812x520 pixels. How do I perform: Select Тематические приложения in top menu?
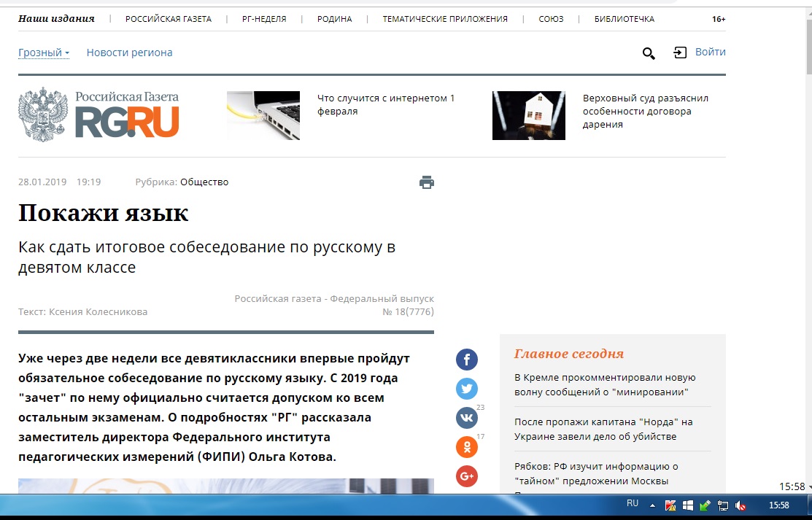point(445,19)
